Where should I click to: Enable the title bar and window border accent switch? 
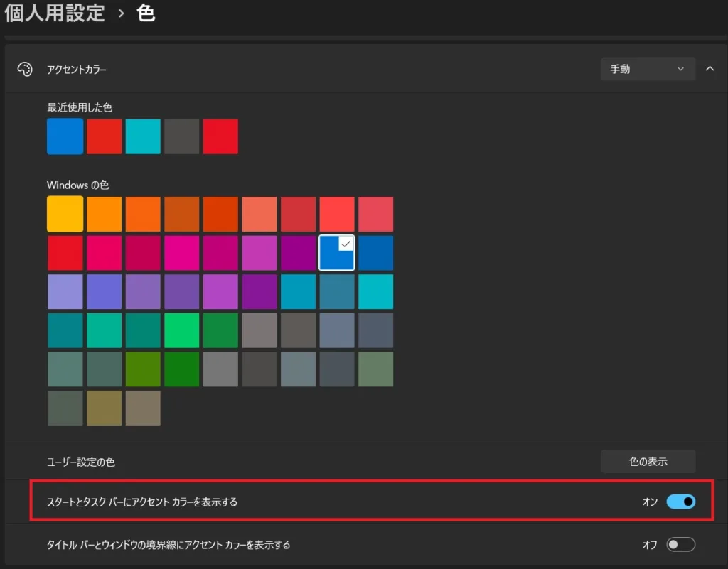[x=680, y=545]
